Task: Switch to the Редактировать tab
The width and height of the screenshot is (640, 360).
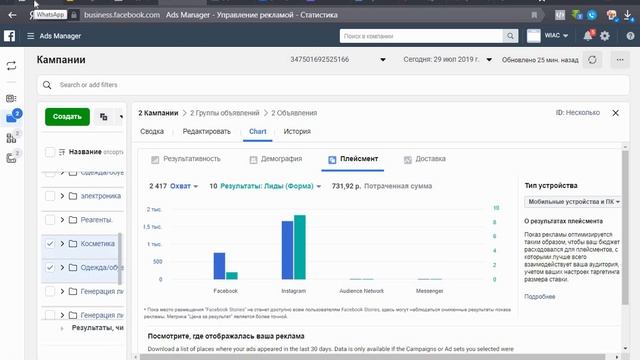Action: 207,131
